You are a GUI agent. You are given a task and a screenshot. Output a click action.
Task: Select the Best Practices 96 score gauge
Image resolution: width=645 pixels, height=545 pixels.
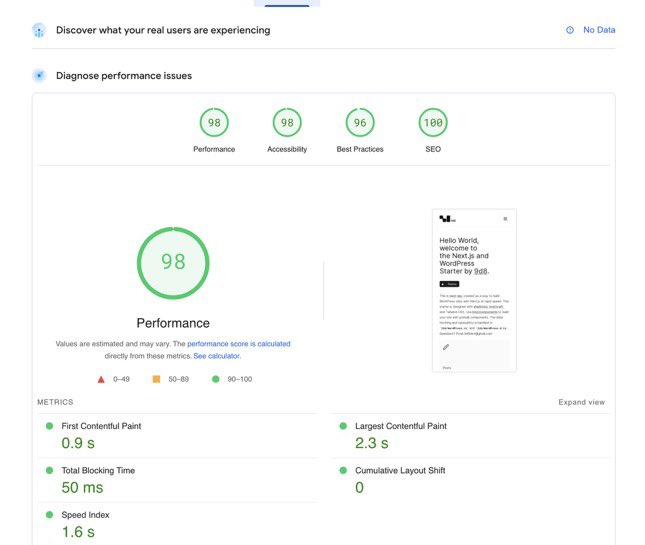[x=360, y=123]
